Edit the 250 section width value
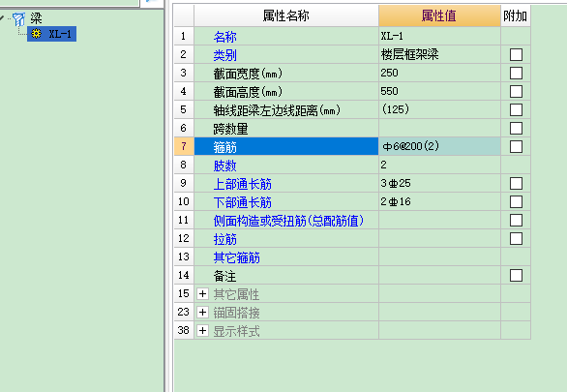 439,73
